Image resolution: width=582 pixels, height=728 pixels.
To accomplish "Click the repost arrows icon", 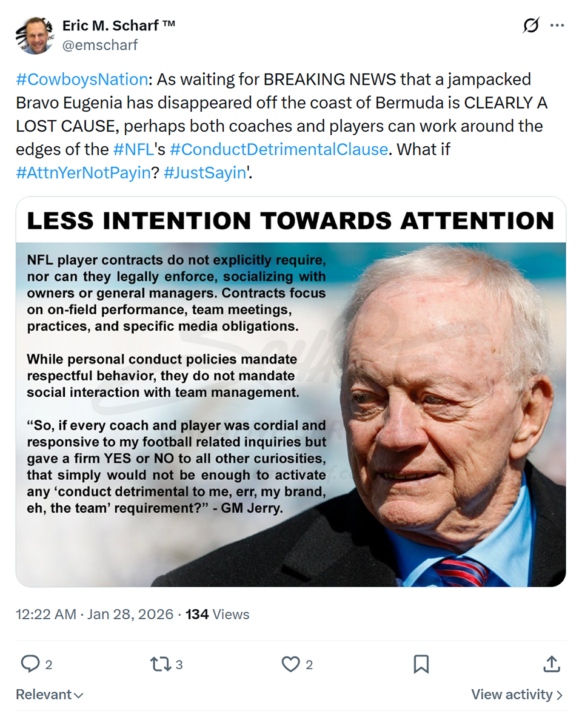I will point(160,664).
